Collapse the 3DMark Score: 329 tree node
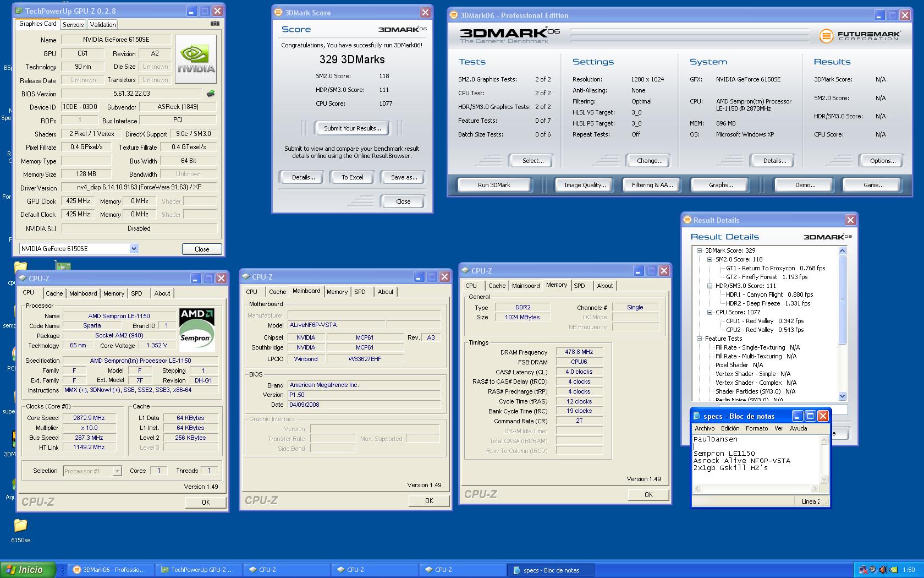The image size is (924, 578). click(x=700, y=250)
